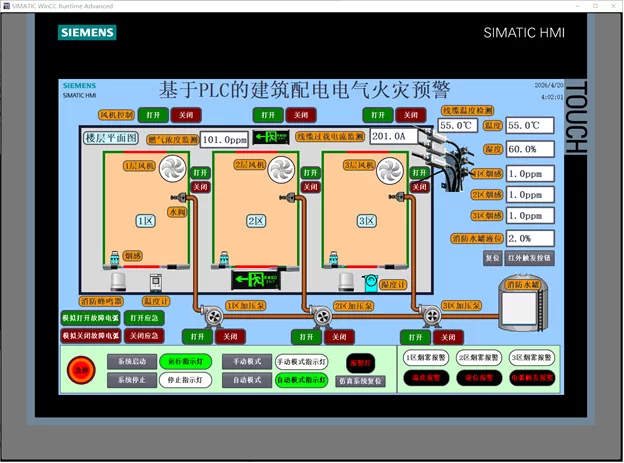Click the 手动模式指示灯 indicator

pyautogui.click(x=302, y=362)
